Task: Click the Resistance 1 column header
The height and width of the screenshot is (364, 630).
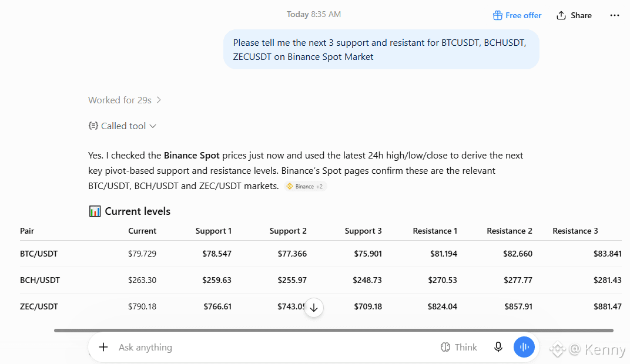Action: point(435,231)
